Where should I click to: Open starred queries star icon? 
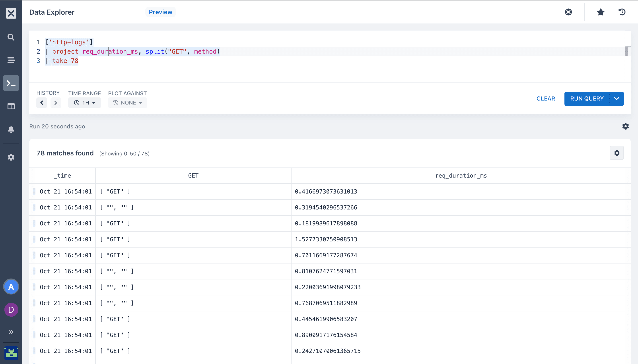pos(601,12)
